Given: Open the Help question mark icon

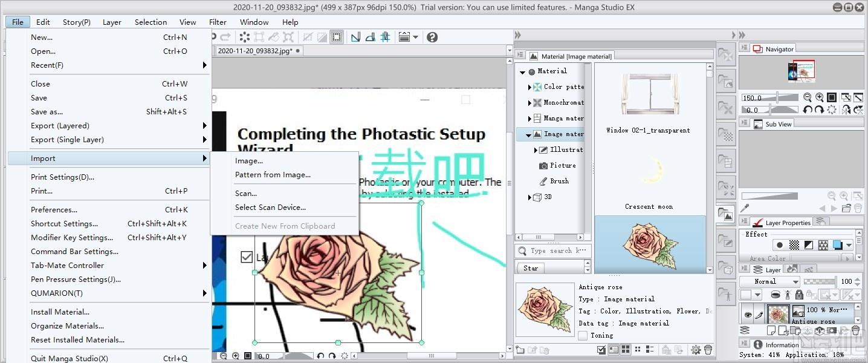Looking at the screenshot, I should (432, 37).
